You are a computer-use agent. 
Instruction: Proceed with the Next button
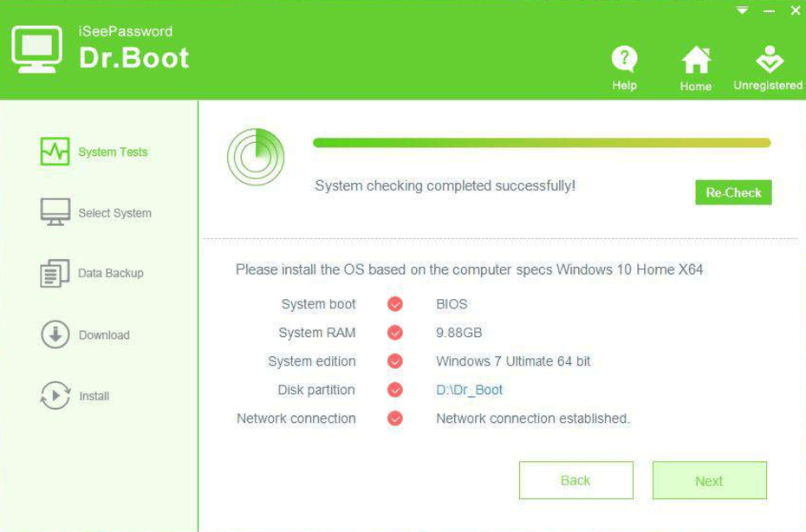709,480
